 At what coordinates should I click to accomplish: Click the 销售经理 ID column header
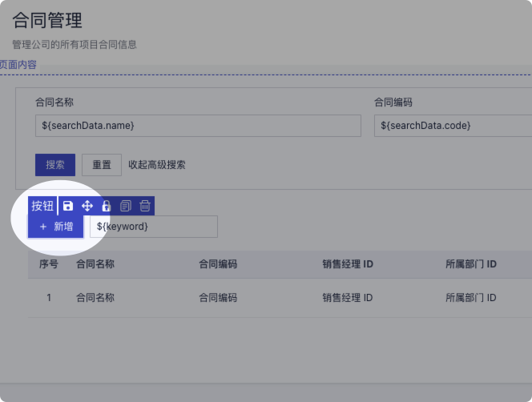348,263
